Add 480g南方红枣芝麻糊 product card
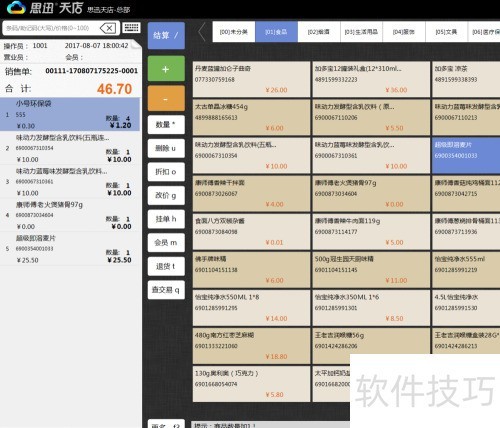 pos(251,346)
